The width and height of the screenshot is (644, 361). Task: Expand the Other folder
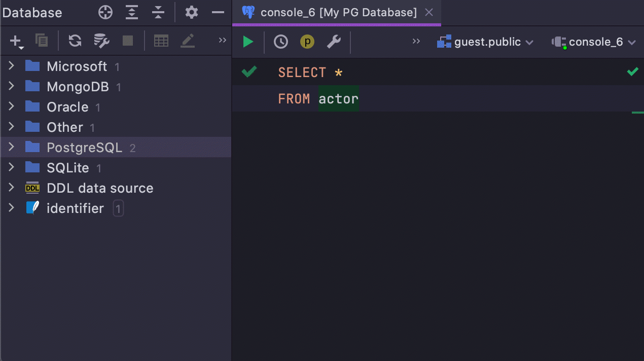point(12,127)
